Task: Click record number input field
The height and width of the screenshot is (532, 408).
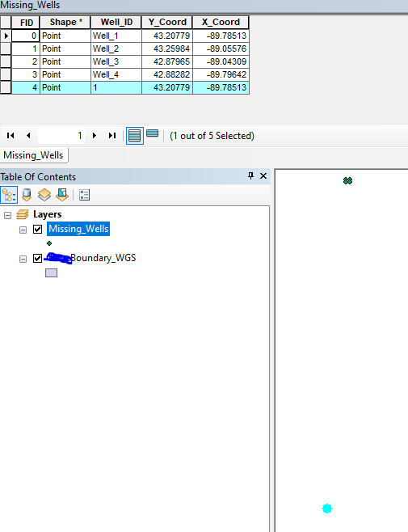Action: coord(61,136)
